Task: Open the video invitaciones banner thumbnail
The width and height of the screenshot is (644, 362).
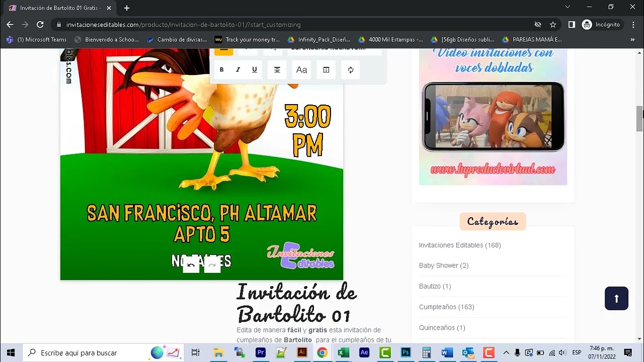Action: (x=493, y=117)
